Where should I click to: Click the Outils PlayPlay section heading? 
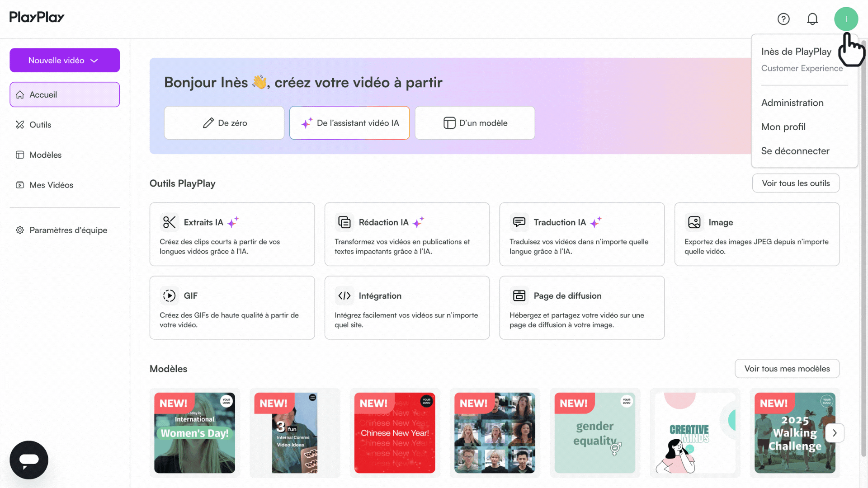(x=182, y=183)
